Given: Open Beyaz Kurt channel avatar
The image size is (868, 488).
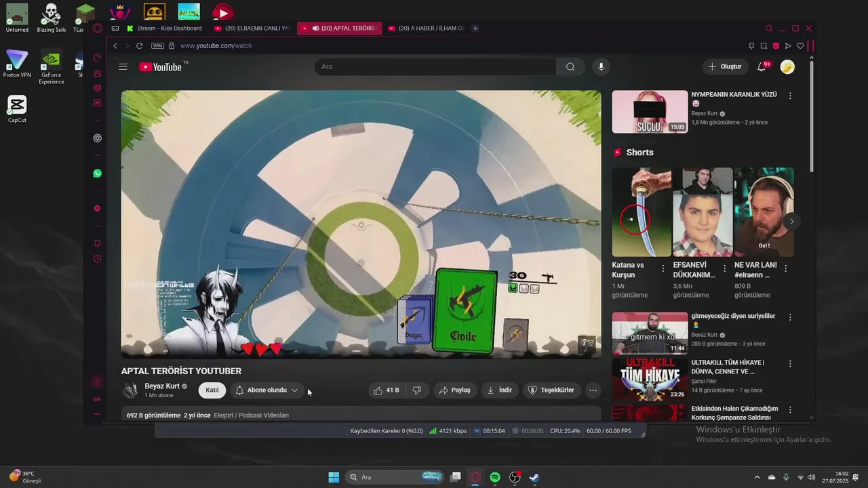Looking at the screenshot, I should 130,390.
